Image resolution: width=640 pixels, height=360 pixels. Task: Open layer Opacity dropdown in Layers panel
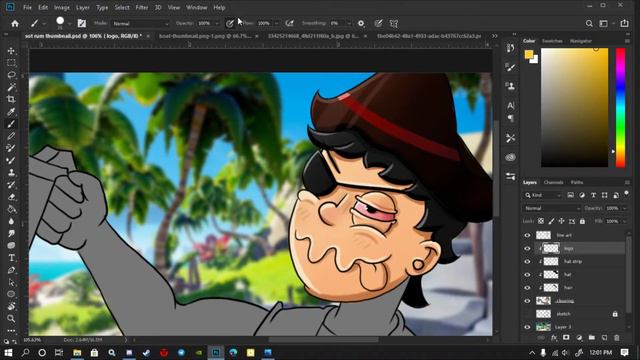click(624, 208)
